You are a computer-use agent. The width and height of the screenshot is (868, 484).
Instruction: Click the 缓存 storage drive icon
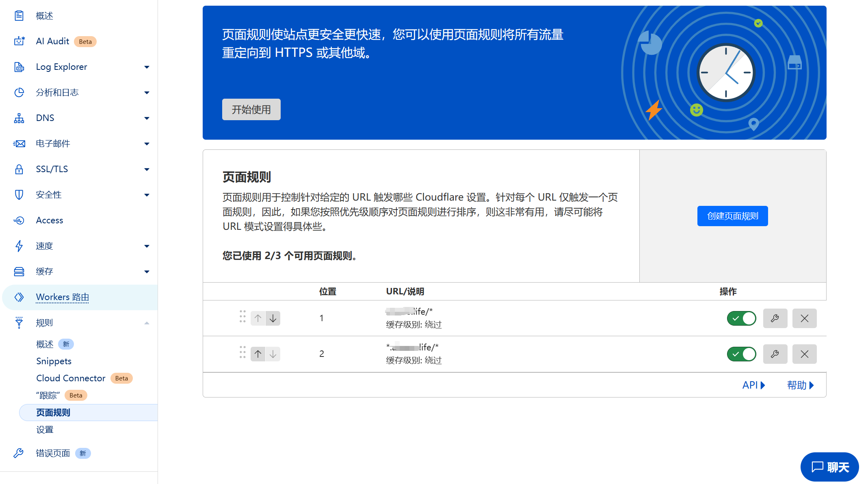[x=19, y=272]
